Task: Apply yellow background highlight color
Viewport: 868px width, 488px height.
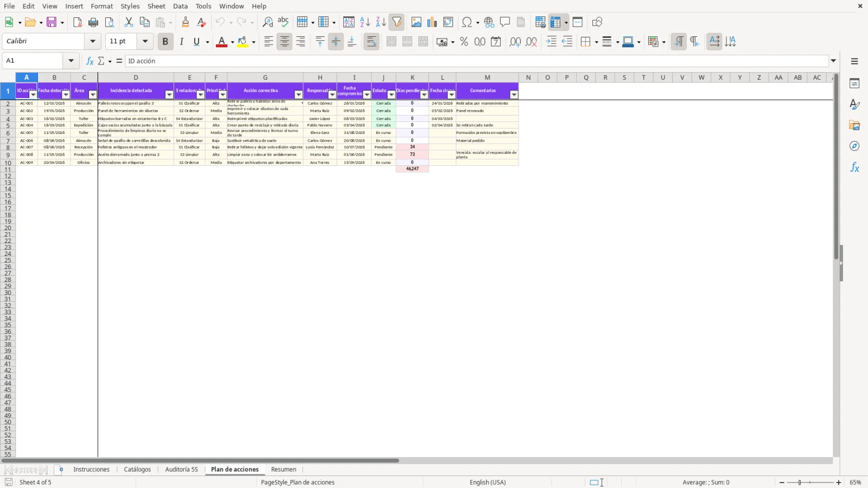Action: pyautogui.click(x=242, y=42)
